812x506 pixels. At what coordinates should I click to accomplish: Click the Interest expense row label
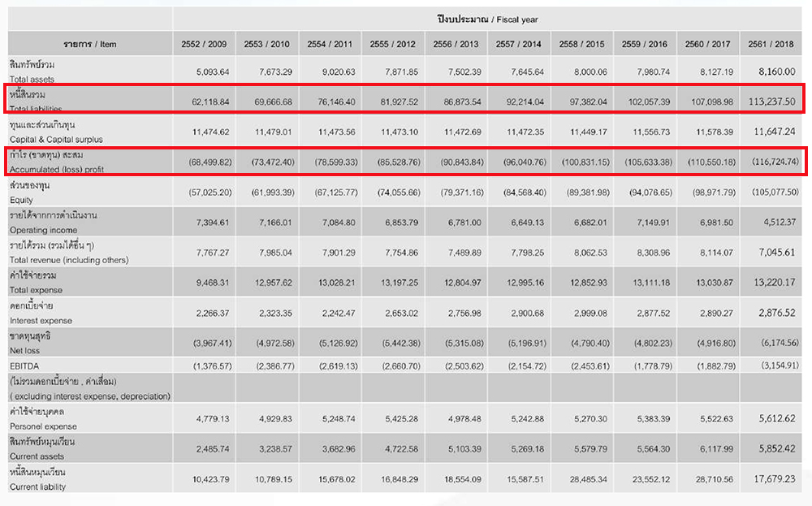point(41,320)
